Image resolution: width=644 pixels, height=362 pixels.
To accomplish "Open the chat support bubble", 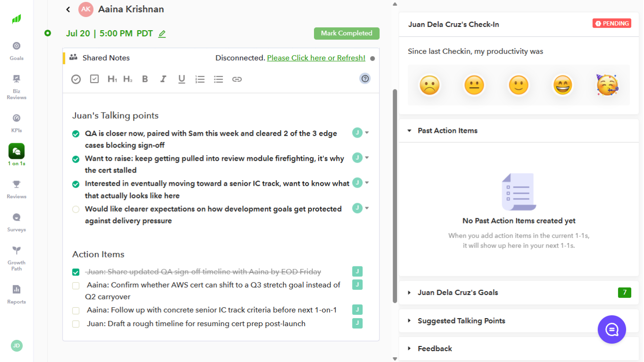I will point(612,329).
